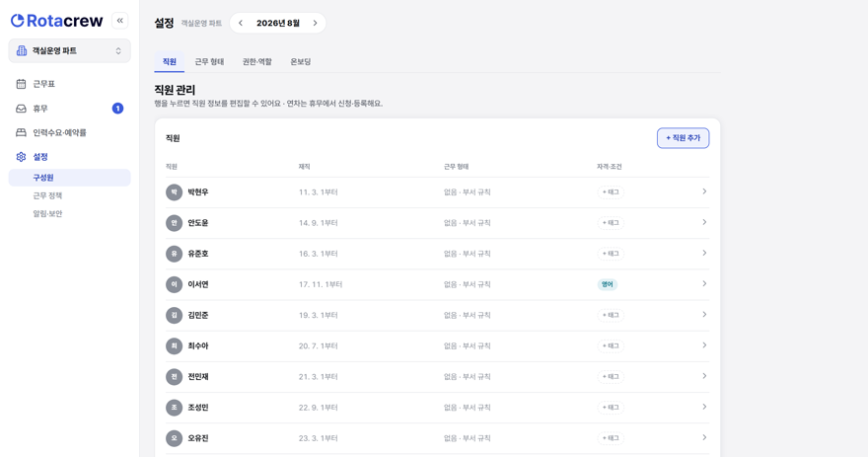The height and width of the screenshot is (457, 868).
Task: Click the + 직원 추가 button
Action: [684, 138]
